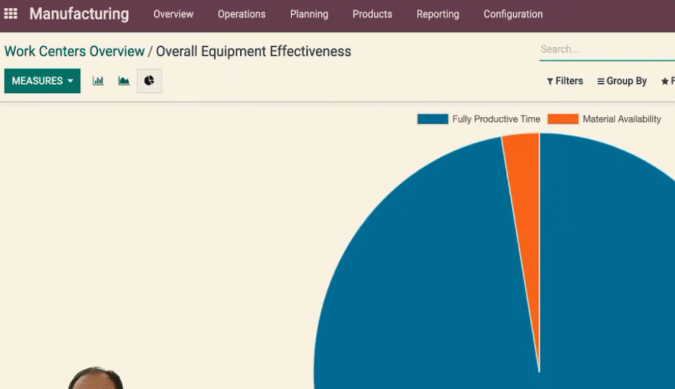Switch to line chart view

(x=124, y=81)
